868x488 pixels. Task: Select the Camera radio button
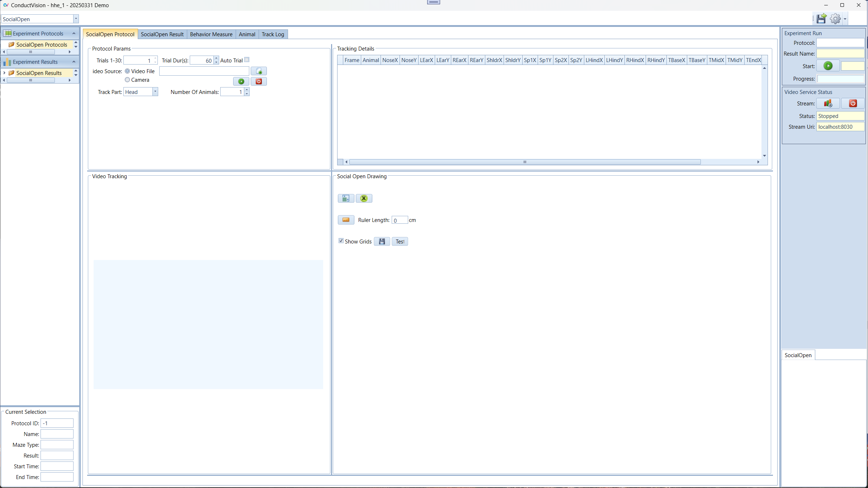pos(127,80)
